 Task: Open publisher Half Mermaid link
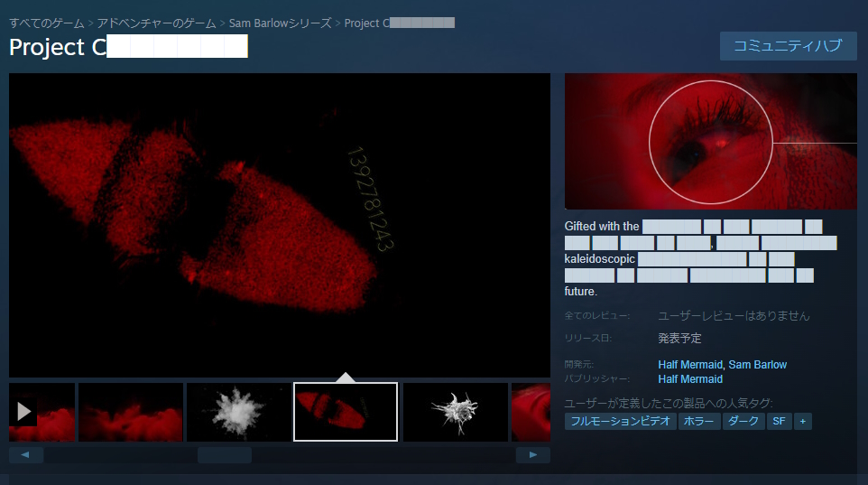click(x=690, y=379)
